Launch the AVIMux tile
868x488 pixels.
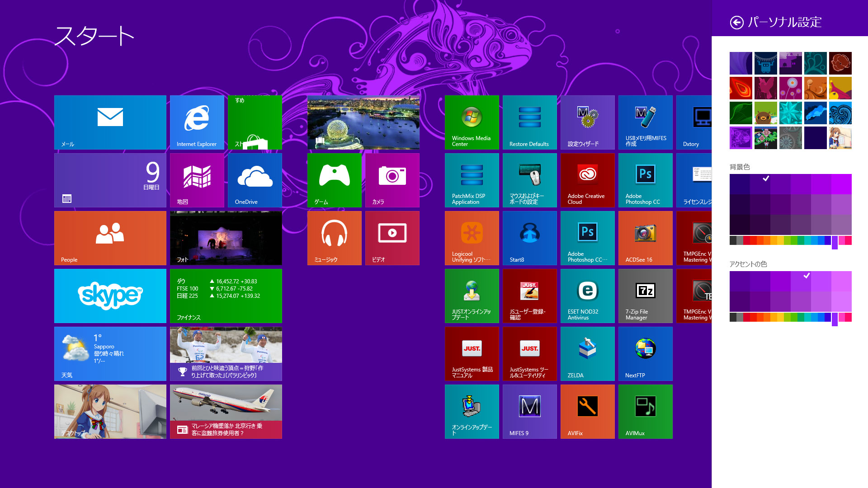646,412
